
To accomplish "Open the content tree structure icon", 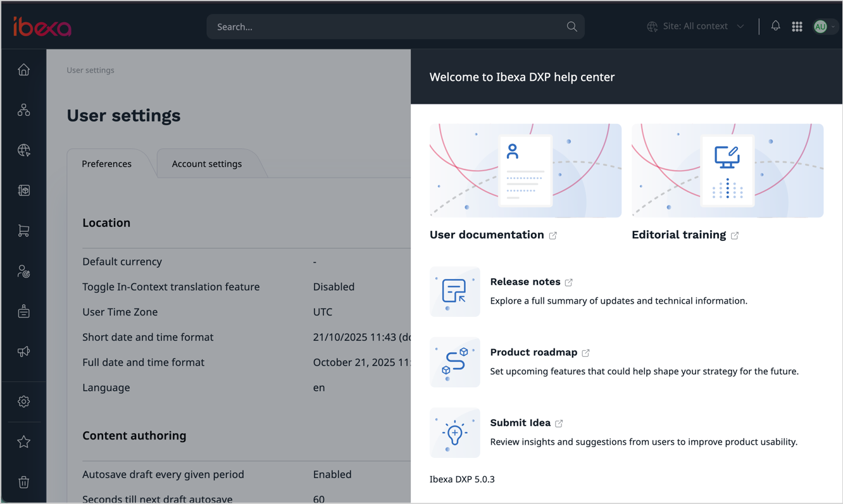I will pyautogui.click(x=23, y=110).
